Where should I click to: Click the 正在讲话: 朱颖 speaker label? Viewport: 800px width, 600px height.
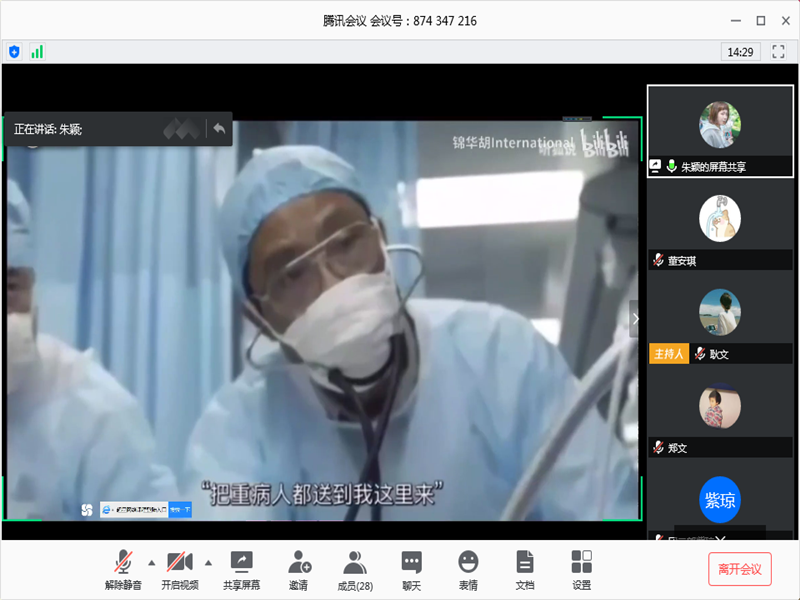[48, 129]
